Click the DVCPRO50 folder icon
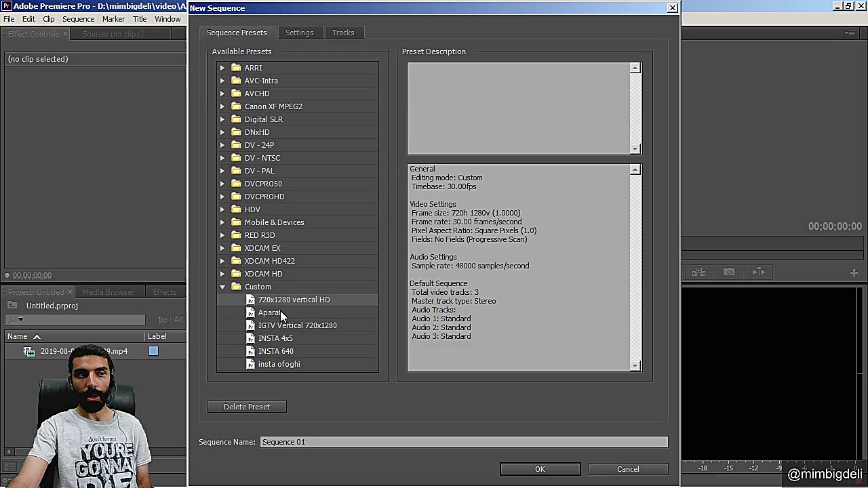 pos(236,184)
